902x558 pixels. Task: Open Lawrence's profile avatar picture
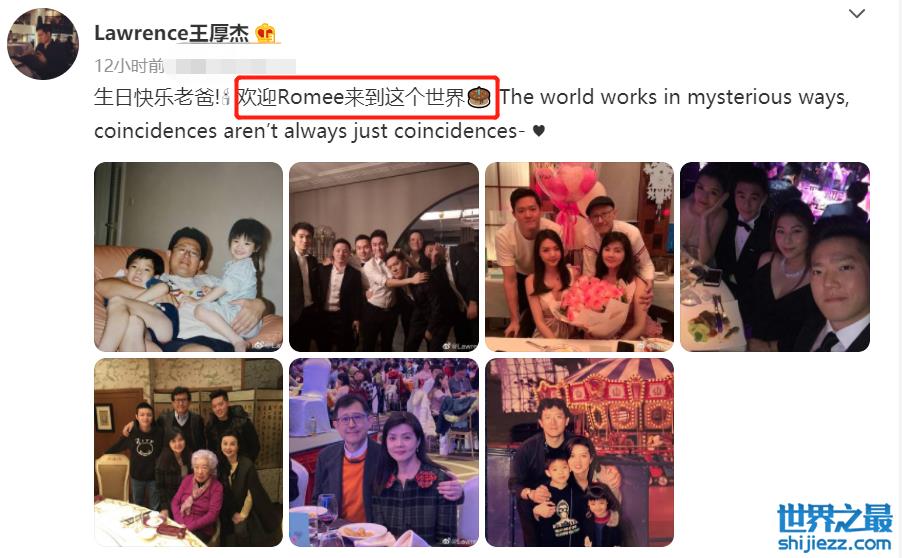click(43, 44)
